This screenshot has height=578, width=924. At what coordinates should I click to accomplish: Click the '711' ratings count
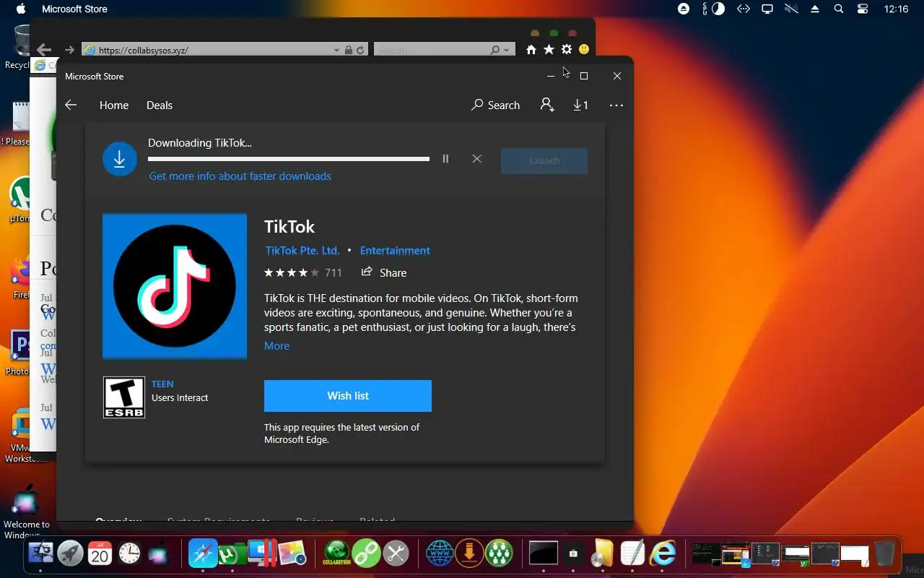[334, 272]
